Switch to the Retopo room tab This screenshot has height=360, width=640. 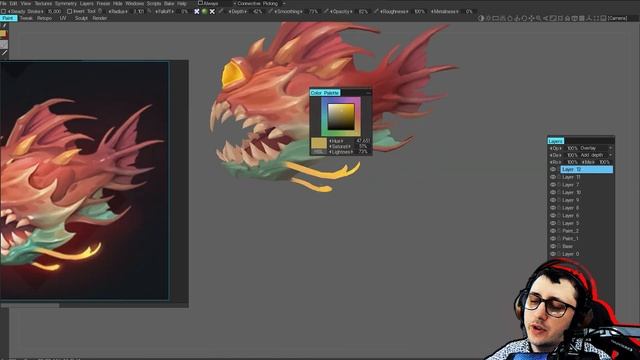click(44, 18)
